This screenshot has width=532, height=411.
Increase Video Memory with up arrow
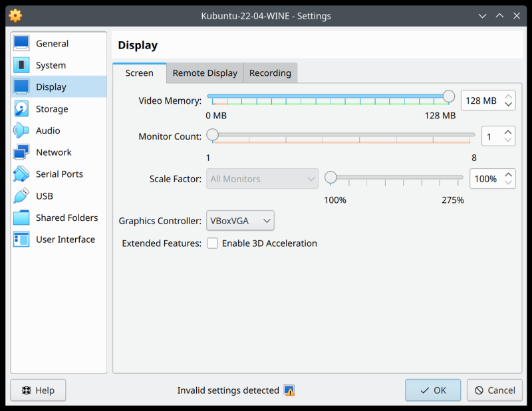pyautogui.click(x=509, y=96)
